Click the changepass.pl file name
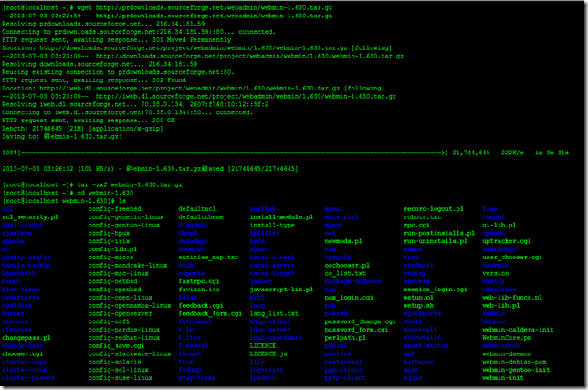 26,338
